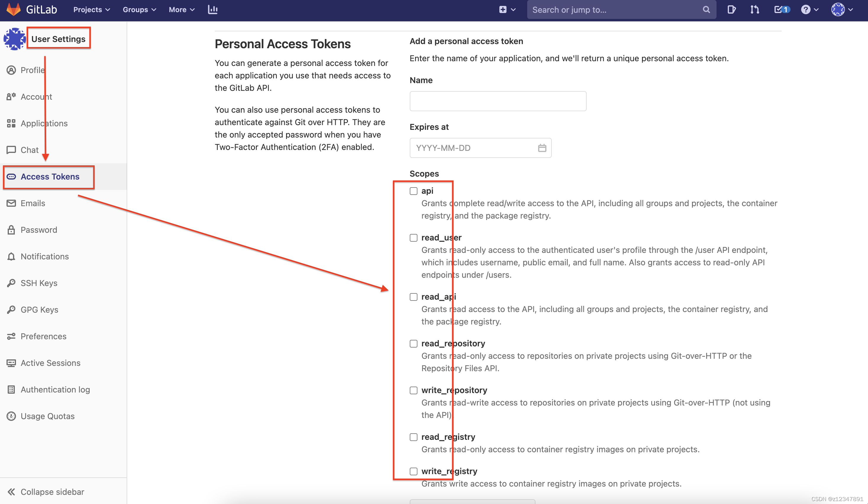Enable the api scope checkbox

(413, 191)
